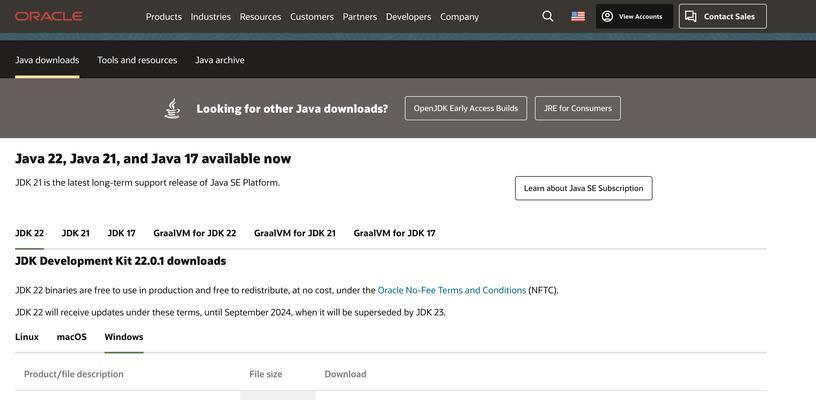Screen dimensions: 816x400
Task: Click Learn about Java SE Subscription
Action: pyautogui.click(x=583, y=188)
